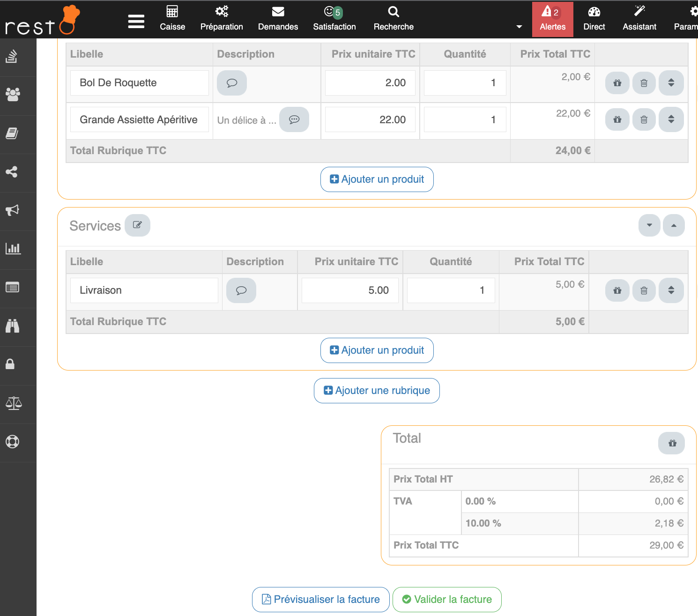The width and height of the screenshot is (698, 616).
Task: Open the Alertes notifications
Action: pos(552,19)
